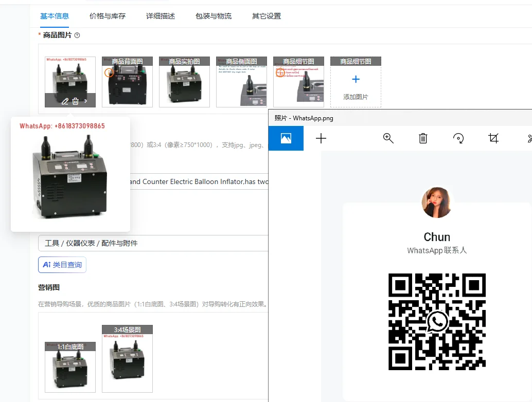Edit the first product image with pencil icon

tap(65, 101)
